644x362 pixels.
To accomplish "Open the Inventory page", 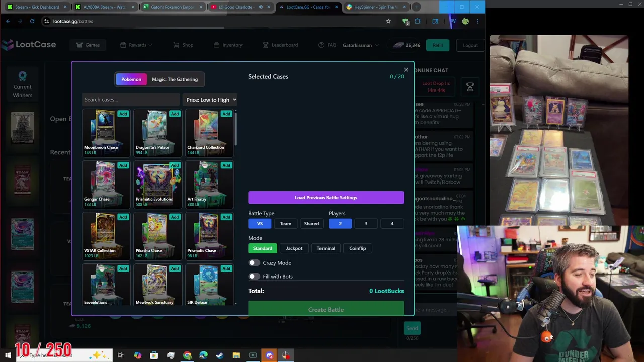I will tap(228, 45).
